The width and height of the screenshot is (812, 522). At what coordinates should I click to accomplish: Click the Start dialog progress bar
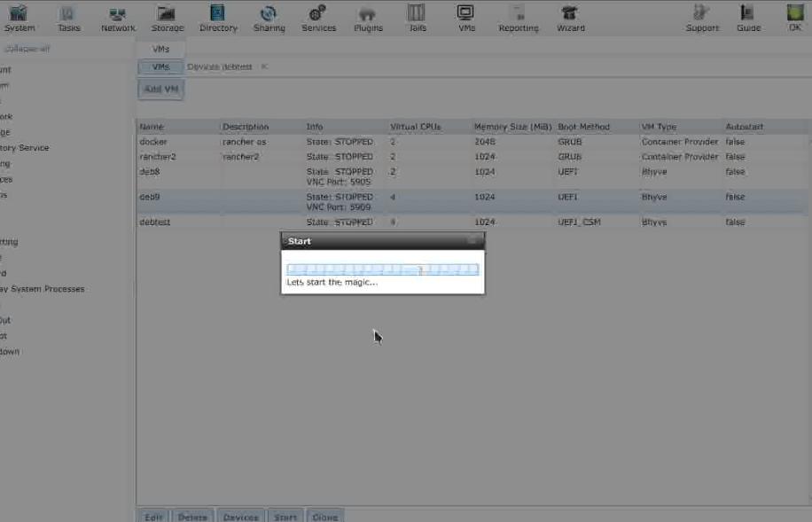click(383, 269)
